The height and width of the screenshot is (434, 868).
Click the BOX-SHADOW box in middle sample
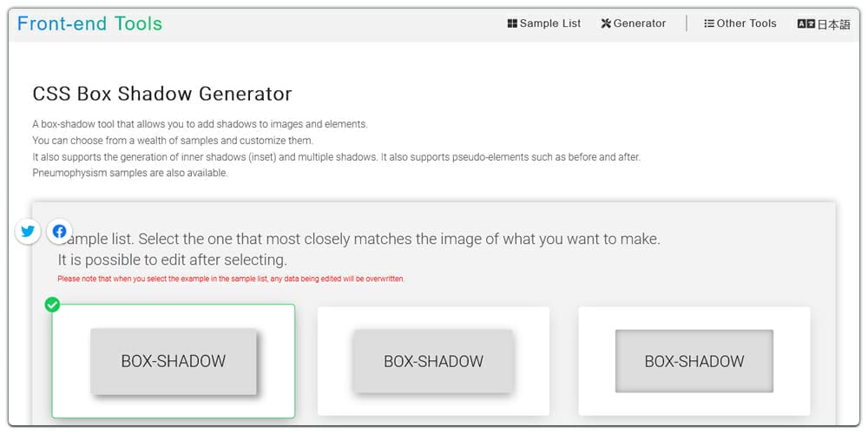[433, 361]
